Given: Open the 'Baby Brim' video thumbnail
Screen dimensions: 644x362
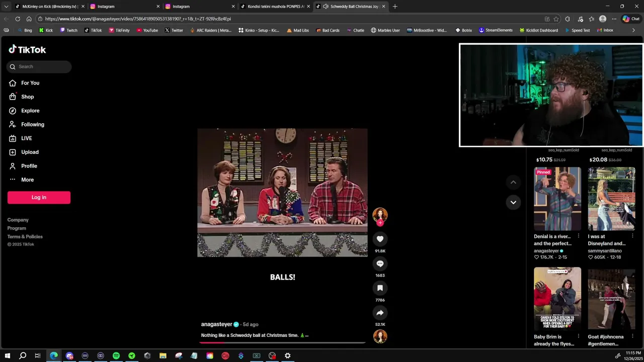Looking at the screenshot, I should pos(557,299).
